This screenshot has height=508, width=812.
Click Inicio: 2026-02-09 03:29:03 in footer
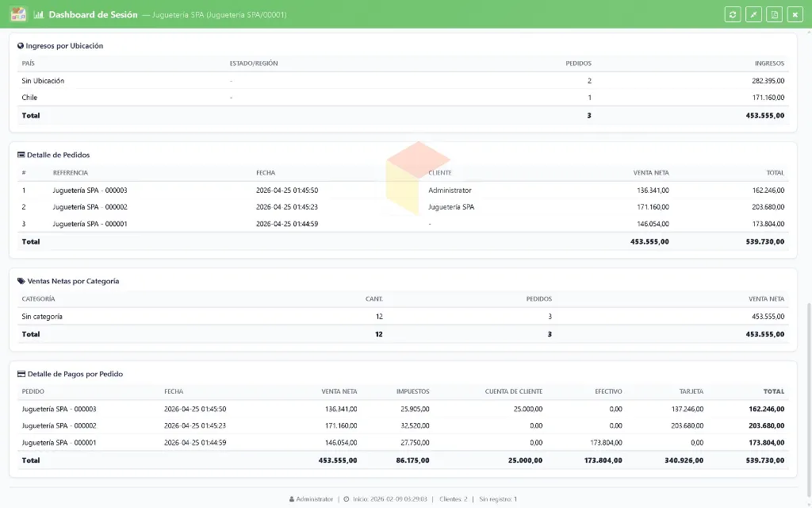[x=390, y=499]
